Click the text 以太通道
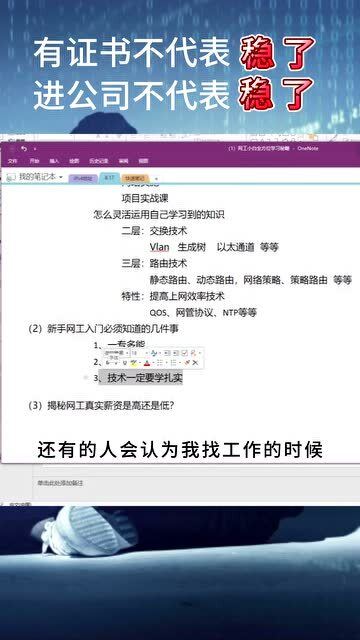The width and height of the screenshot is (360, 640). (x=236, y=247)
